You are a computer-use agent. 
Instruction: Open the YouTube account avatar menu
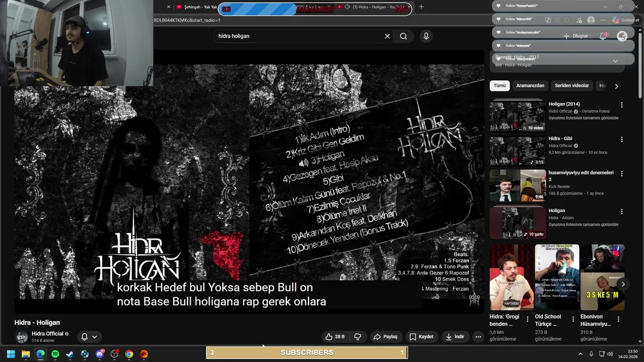tap(622, 36)
